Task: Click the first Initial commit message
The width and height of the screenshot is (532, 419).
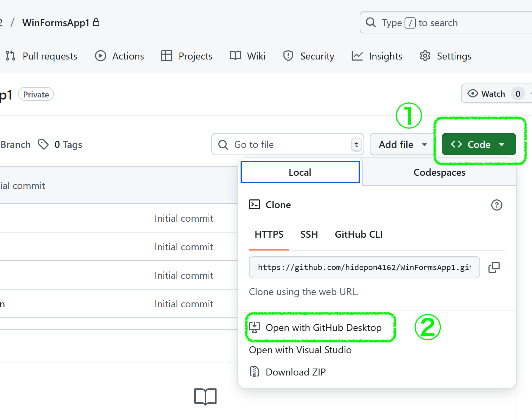Action: tap(184, 218)
